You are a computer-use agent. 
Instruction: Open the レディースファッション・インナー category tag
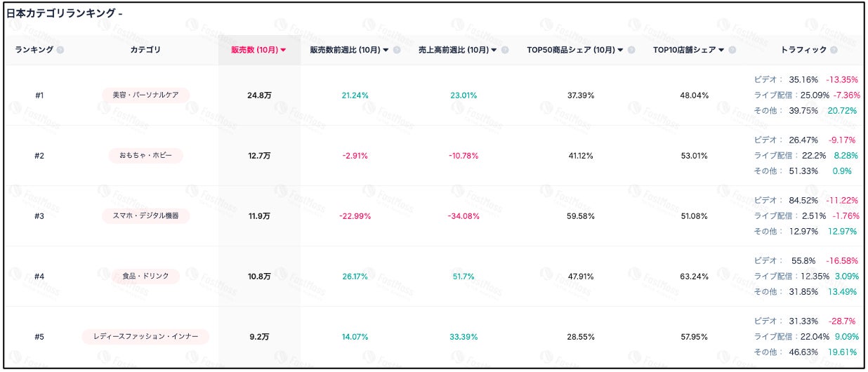tap(145, 336)
